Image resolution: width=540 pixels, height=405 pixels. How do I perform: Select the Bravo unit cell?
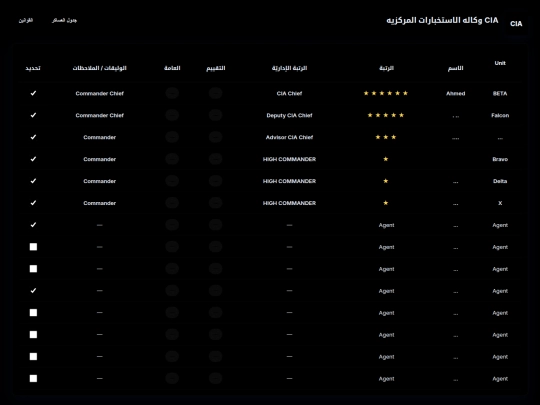tap(500, 159)
